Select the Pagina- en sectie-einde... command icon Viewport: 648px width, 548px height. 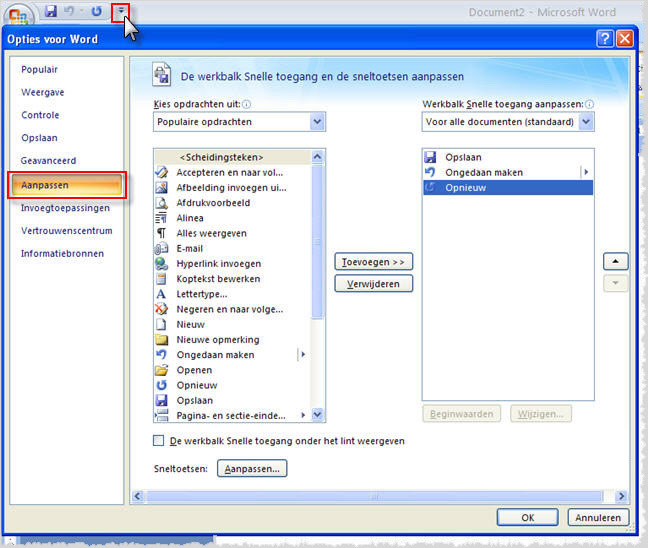click(x=161, y=415)
